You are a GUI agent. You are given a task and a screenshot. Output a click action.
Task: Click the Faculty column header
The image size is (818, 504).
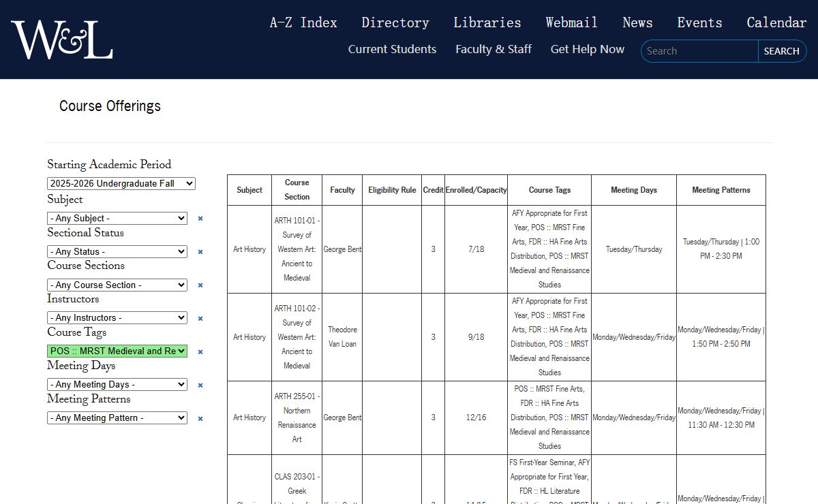342,190
